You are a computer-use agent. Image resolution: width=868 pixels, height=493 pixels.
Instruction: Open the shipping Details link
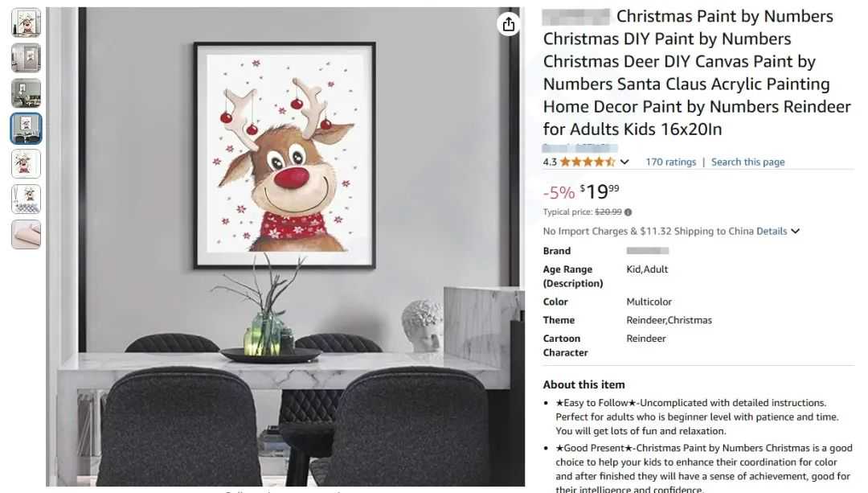click(x=772, y=231)
